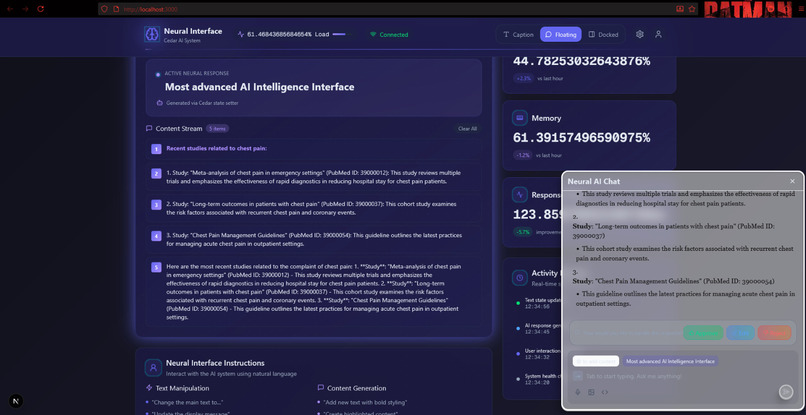Viewport: 806px width, 415px height.
Task: Click the page info icon beside URL
Action: point(116,9)
